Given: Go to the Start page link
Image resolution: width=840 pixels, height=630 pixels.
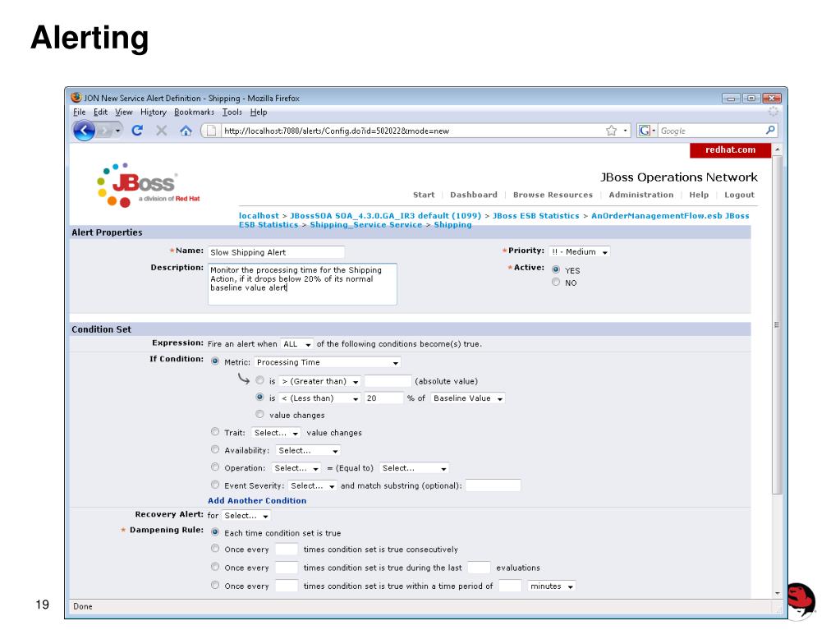Looking at the screenshot, I should coord(424,195).
